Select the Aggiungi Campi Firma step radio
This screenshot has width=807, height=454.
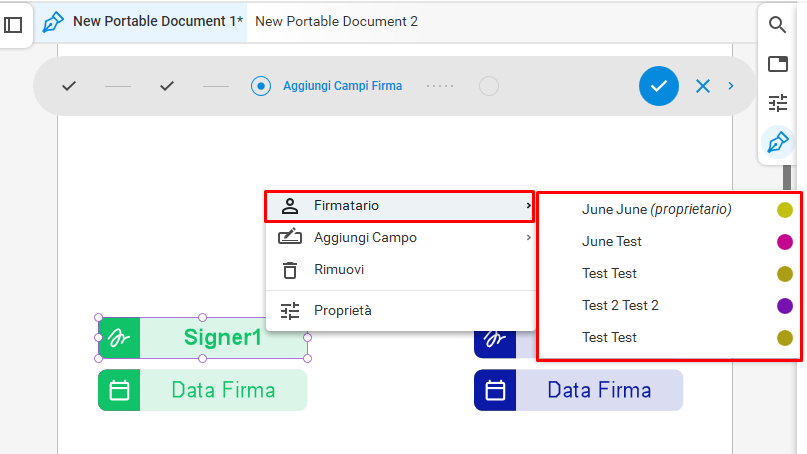tap(261, 86)
